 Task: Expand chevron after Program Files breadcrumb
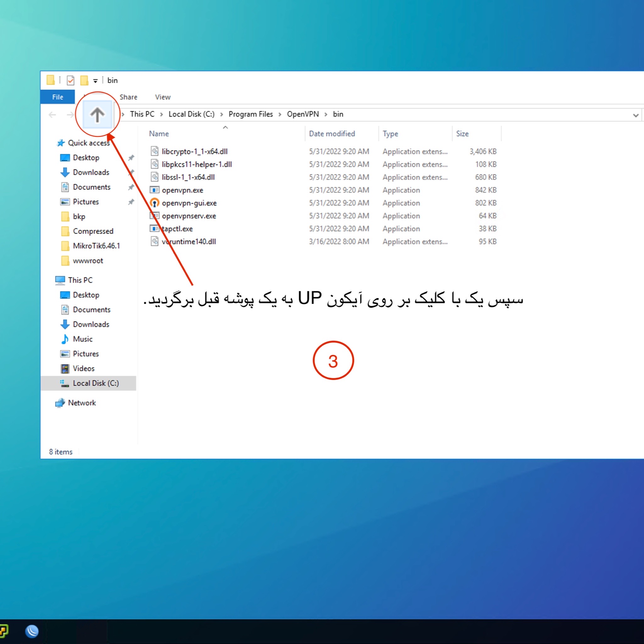(280, 114)
